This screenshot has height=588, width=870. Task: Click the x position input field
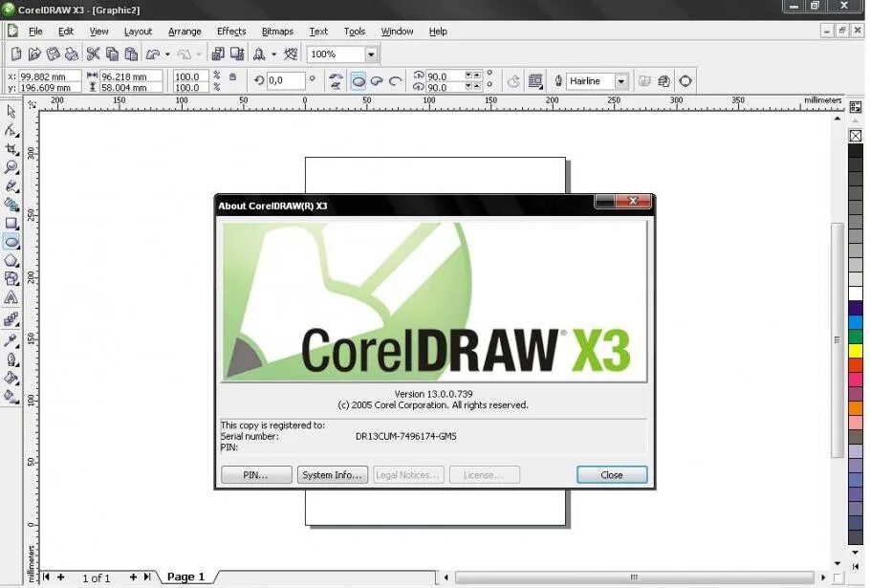50,76
